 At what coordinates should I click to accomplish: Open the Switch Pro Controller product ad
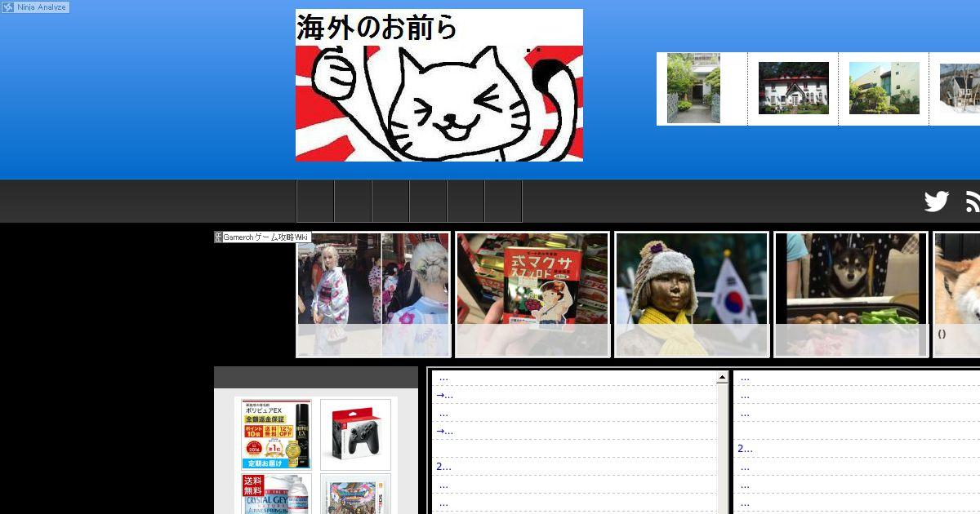click(355, 434)
